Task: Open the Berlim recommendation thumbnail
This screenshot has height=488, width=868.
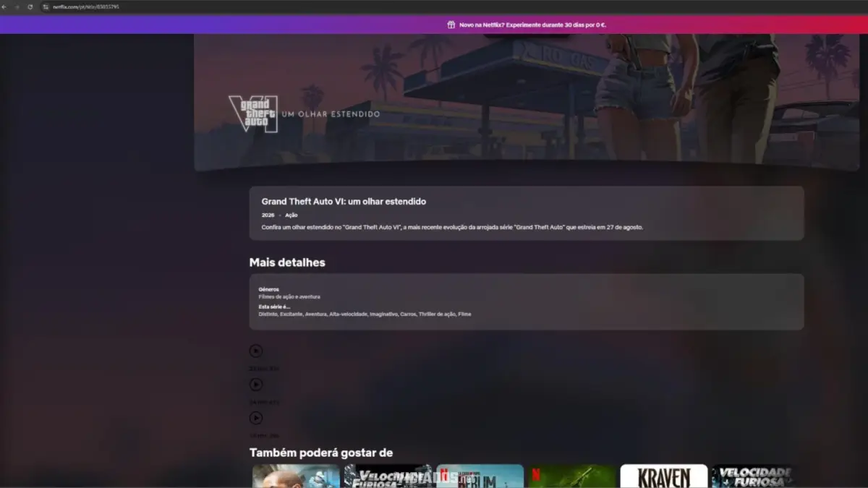Action: click(480, 476)
